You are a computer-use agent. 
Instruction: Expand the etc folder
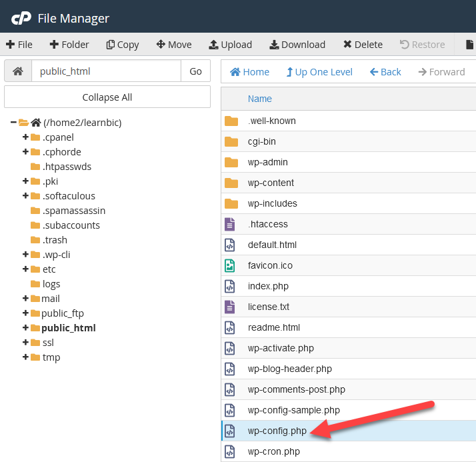point(25,269)
